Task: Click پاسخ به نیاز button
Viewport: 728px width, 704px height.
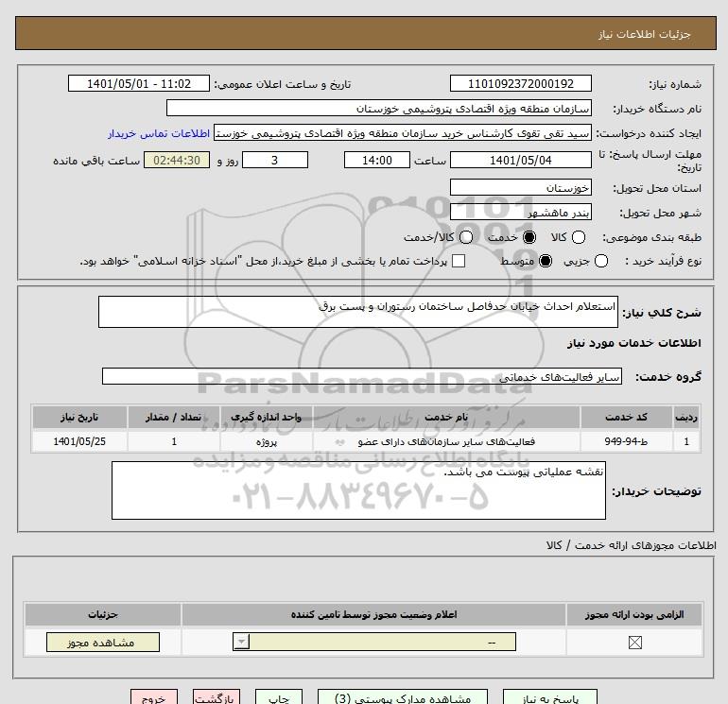Action: click(550, 697)
